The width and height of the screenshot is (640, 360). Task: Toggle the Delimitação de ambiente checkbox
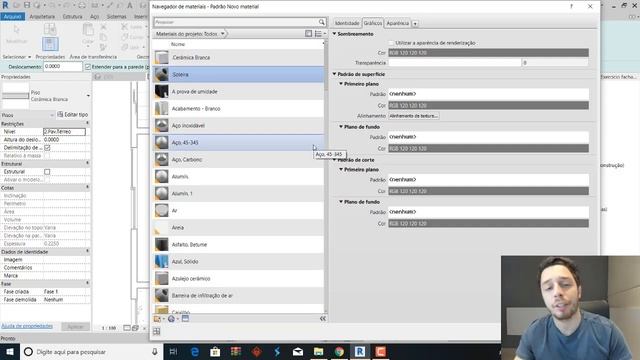click(x=47, y=148)
